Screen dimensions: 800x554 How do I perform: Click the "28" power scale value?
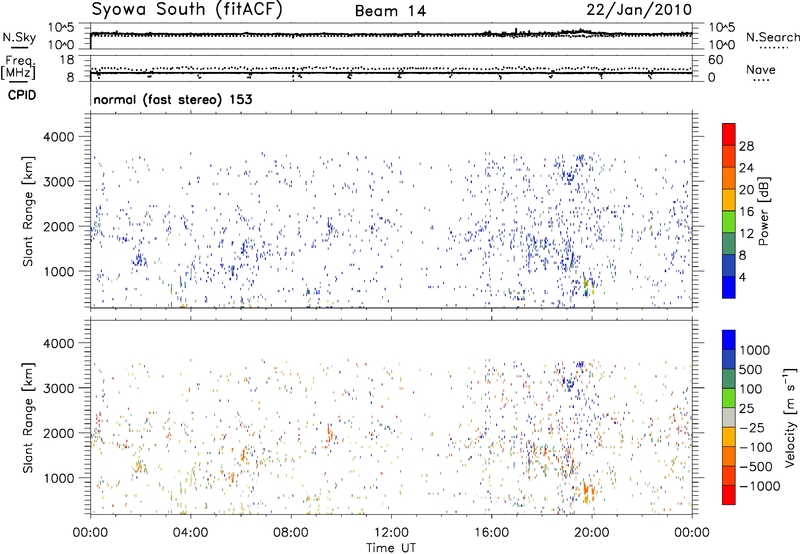click(746, 146)
